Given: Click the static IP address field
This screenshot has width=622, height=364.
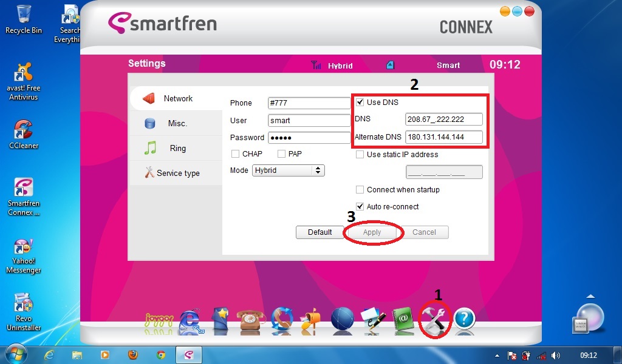Looking at the screenshot, I should pyautogui.click(x=444, y=172).
